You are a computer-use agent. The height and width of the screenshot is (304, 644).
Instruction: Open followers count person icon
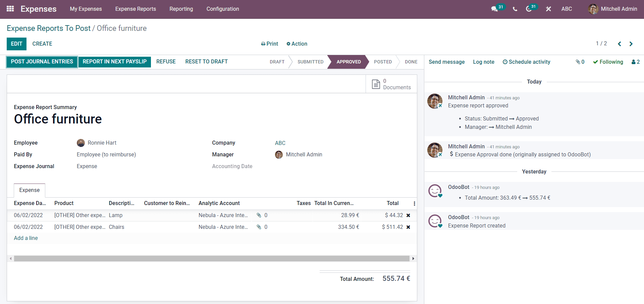click(x=636, y=62)
